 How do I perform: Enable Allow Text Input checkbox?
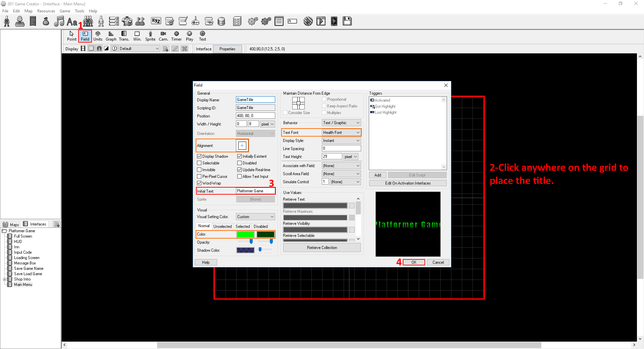coord(239,177)
